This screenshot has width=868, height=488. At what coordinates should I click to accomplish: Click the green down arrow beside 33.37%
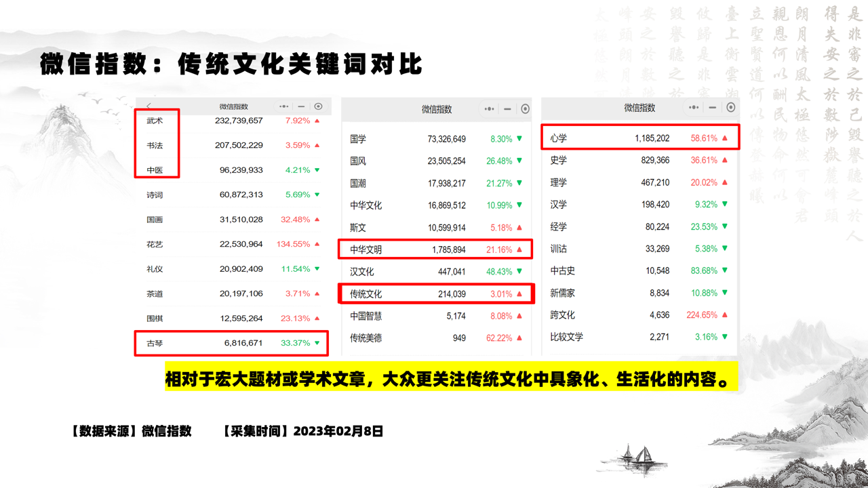tap(317, 343)
